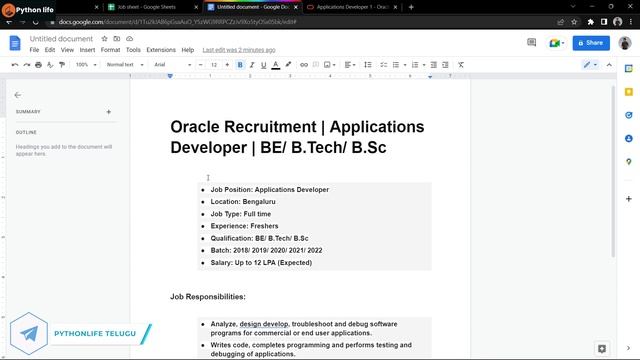Click the Google Docs home icon
Image resolution: width=640 pixels, height=360 pixels.
coord(15,43)
